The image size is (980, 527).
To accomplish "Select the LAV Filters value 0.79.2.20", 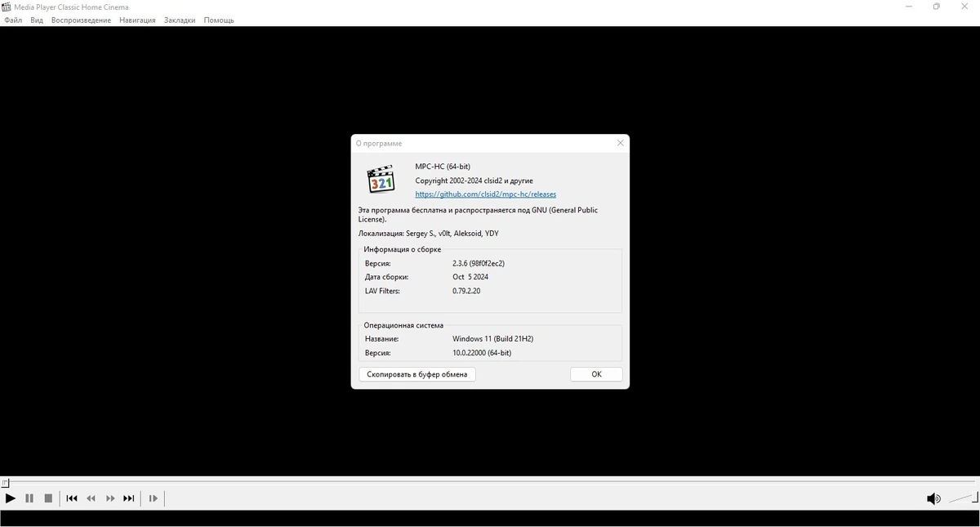I will click(x=466, y=291).
